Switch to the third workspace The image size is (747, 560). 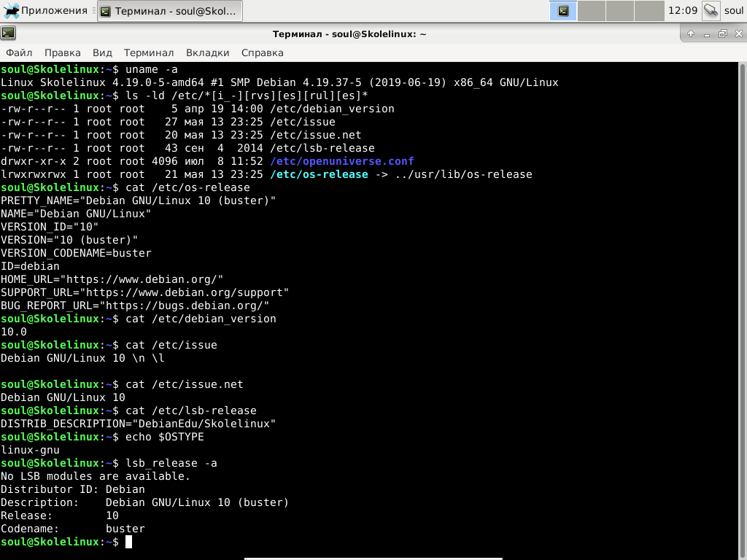[620, 11]
